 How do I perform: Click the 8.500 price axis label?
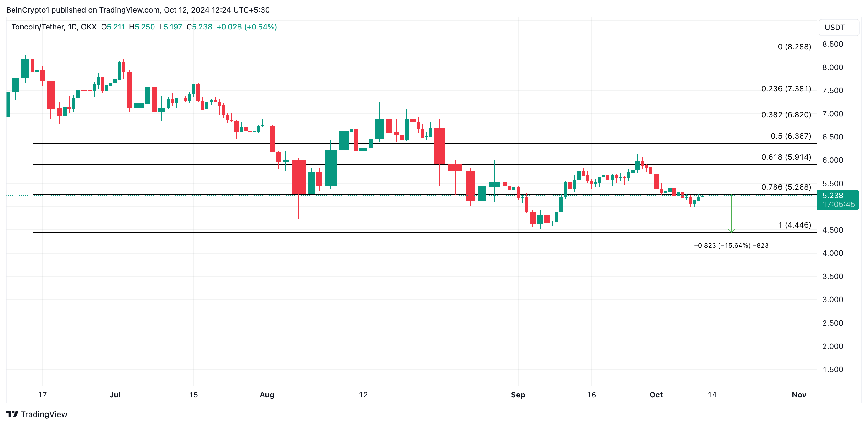(x=833, y=44)
